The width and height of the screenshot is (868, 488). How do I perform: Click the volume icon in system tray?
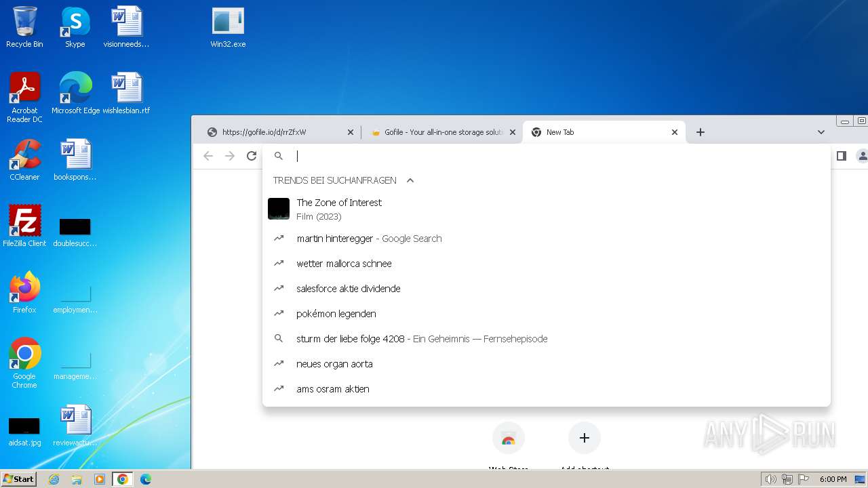pos(770,479)
